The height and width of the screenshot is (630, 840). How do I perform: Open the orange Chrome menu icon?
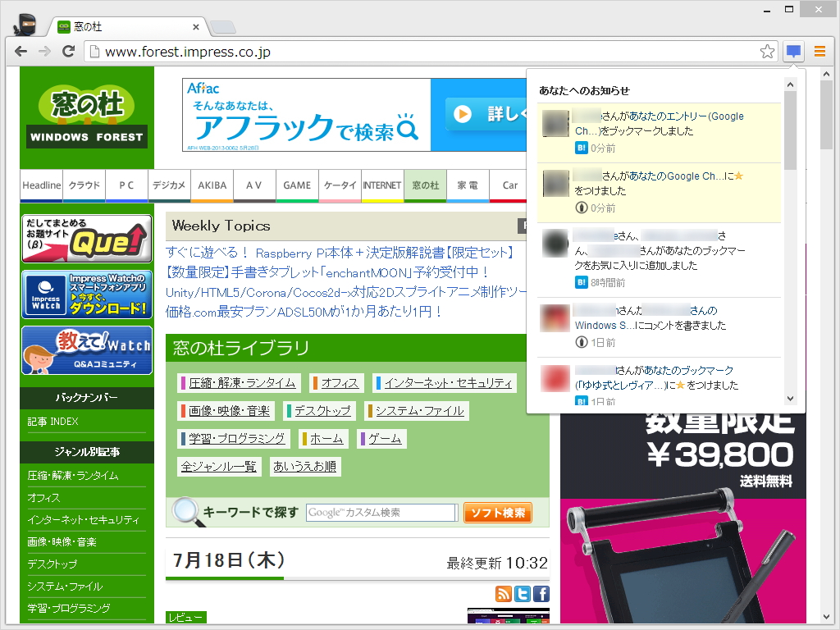point(819,51)
